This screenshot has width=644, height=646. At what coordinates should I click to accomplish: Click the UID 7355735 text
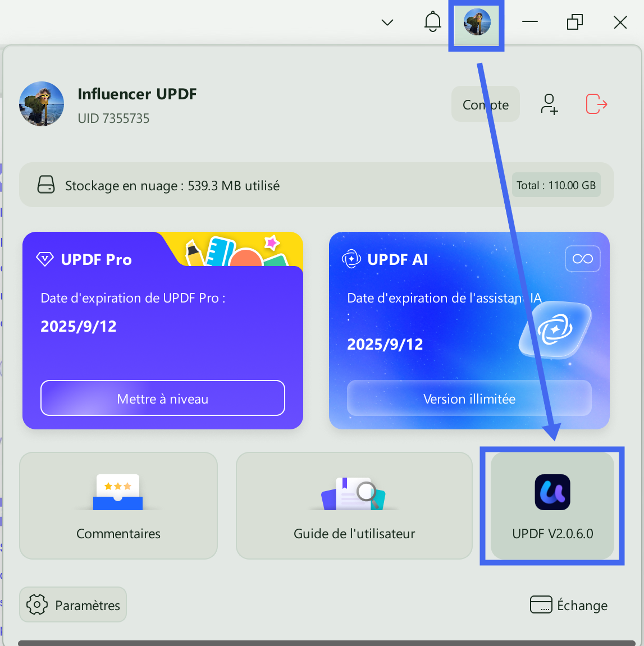(113, 118)
